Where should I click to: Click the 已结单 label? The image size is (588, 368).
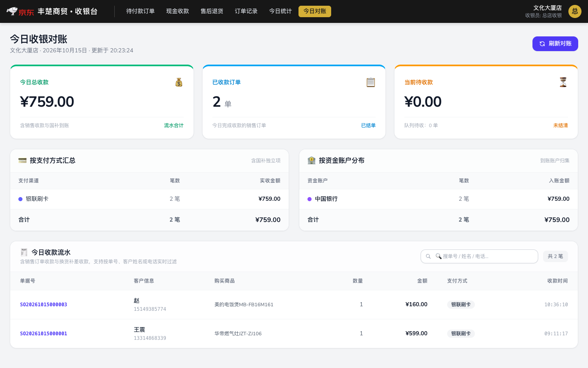coord(368,126)
